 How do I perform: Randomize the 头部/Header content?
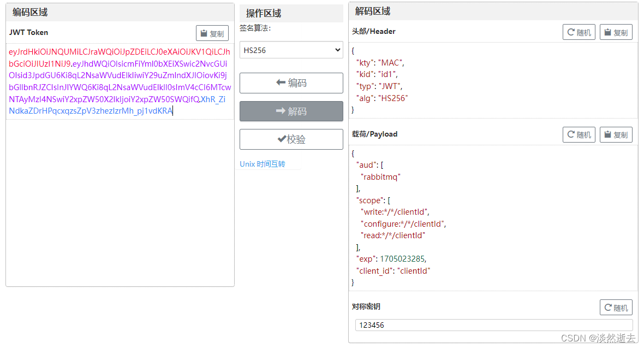[579, 31]
